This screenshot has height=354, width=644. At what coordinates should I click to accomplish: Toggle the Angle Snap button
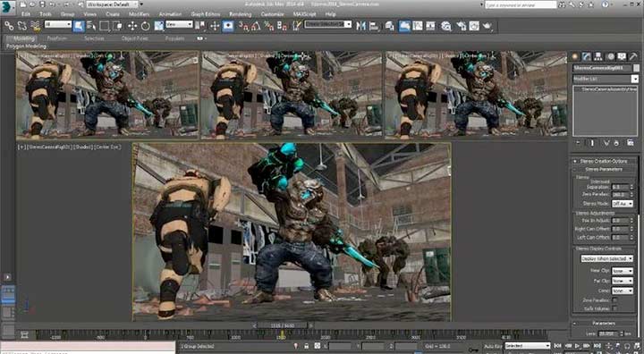click(x=257, y=26)
